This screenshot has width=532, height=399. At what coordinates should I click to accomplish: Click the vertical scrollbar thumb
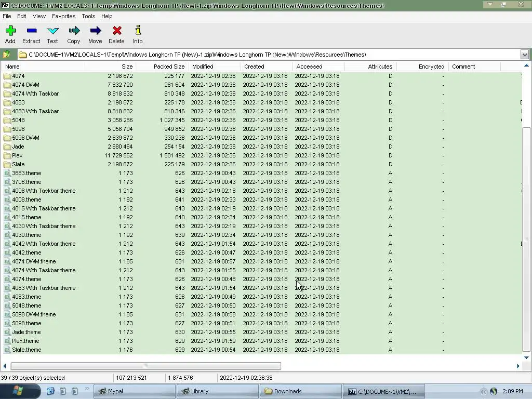click(x=526, y=240)
